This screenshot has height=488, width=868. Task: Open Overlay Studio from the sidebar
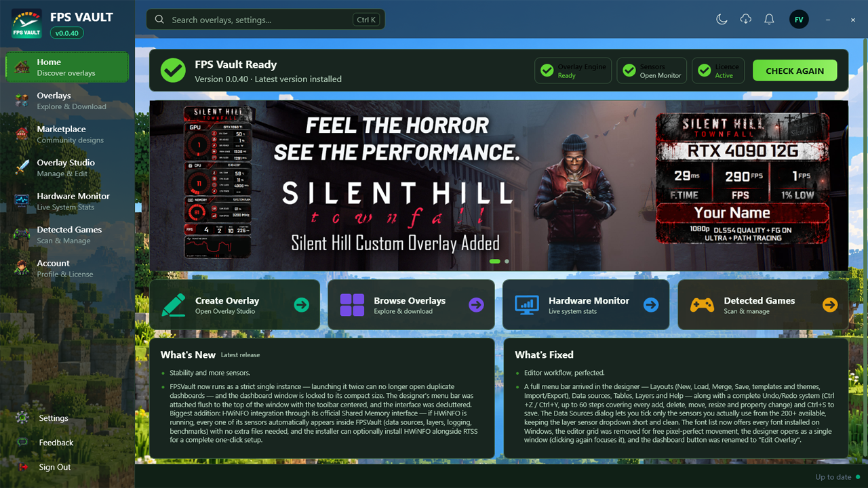(x=67, y=168)
